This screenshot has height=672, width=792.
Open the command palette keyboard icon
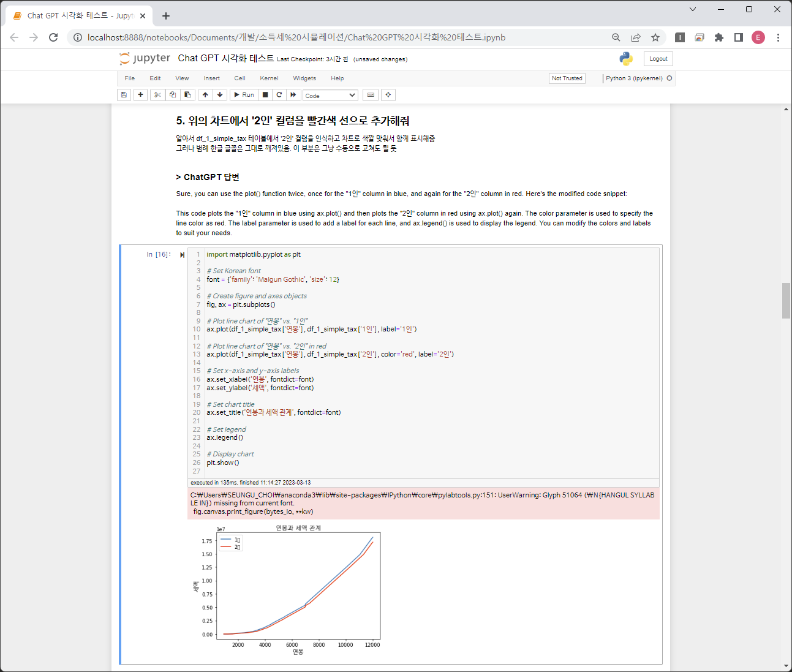370,95
